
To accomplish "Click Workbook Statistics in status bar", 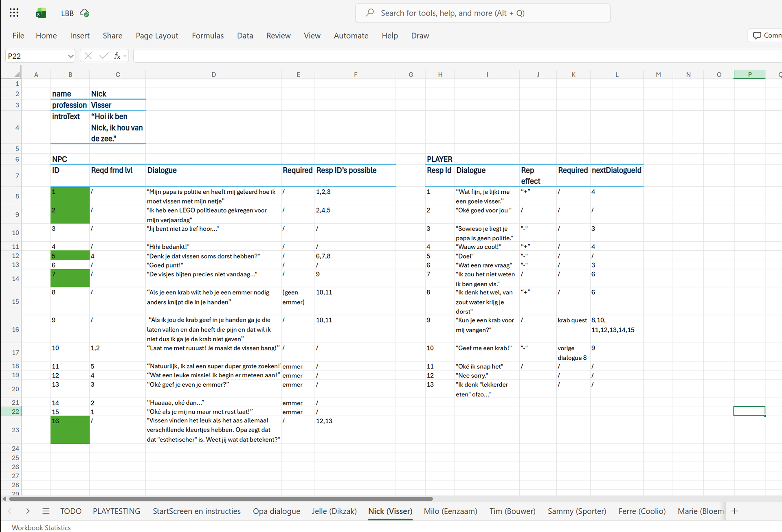I will point(41,528).
